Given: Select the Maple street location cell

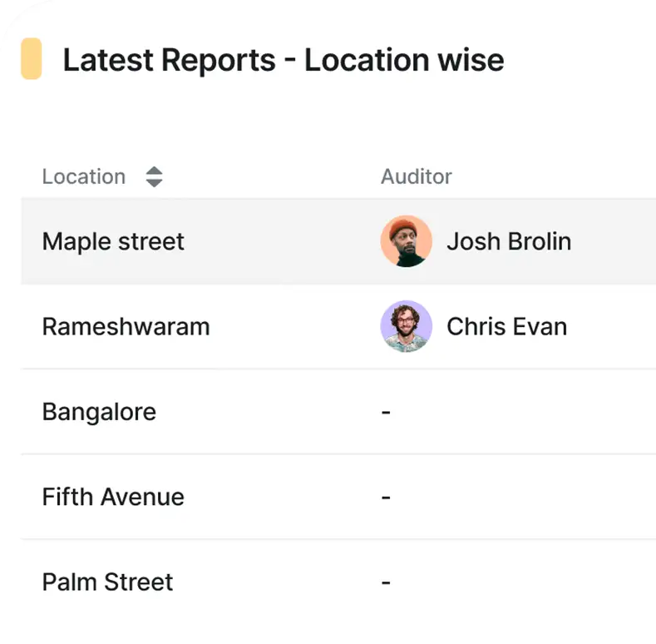Looking at the screenshot, I should 113,241.
